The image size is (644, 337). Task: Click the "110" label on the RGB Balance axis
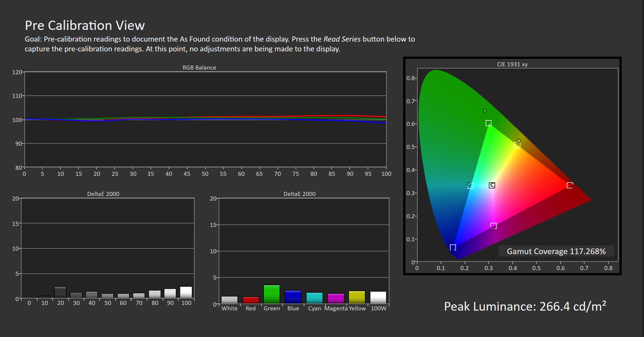[17, 96]
